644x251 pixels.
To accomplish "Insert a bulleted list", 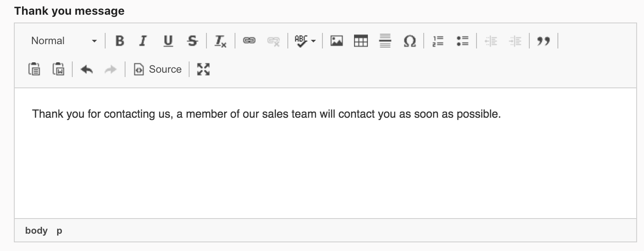I will pos(462,41).
